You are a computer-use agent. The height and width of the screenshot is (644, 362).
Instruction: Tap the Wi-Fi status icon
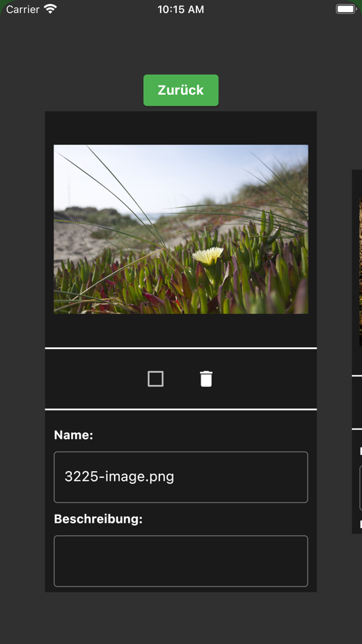(x=51, y=9)
